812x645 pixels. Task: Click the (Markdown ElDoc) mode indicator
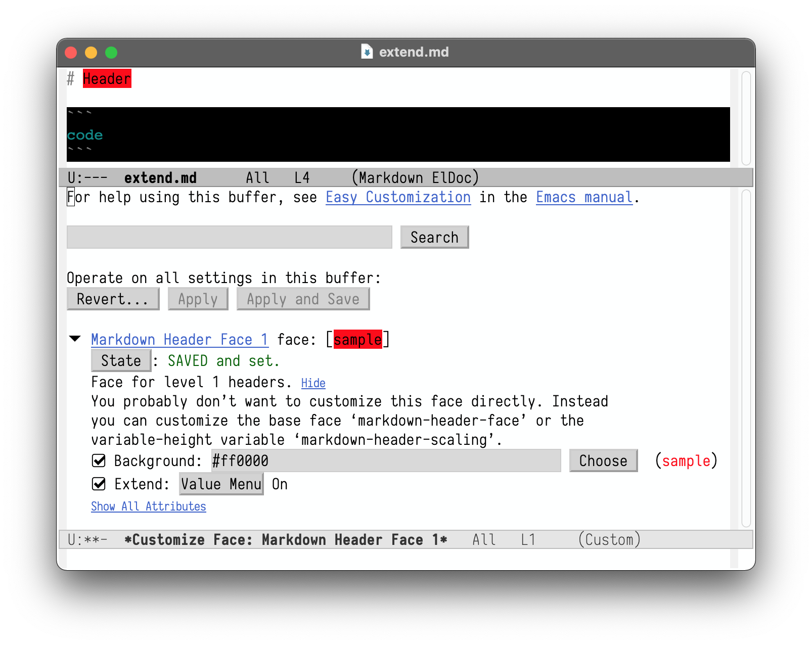tap(415, 178)
